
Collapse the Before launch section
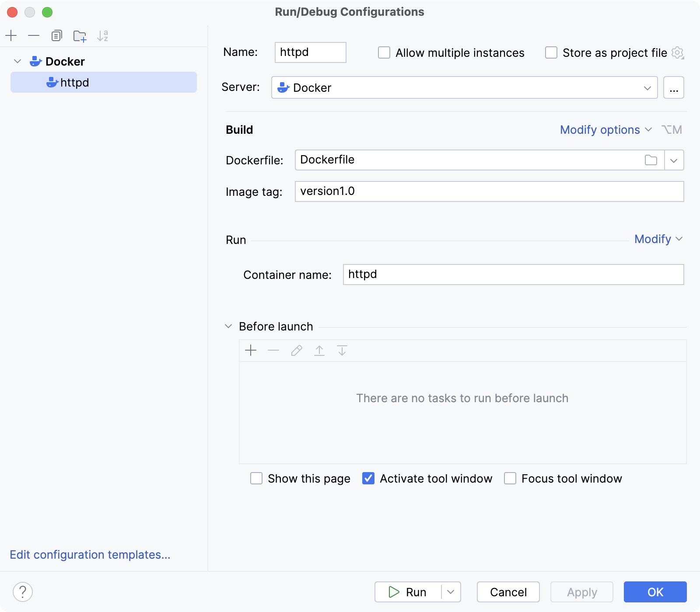point(228,326)
